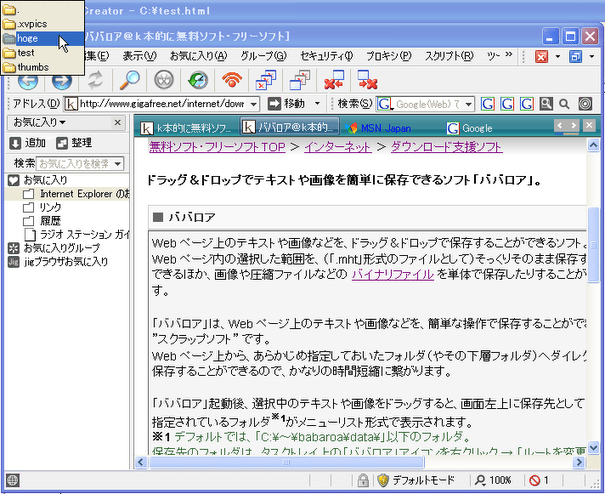Viewport: 605px width, 494px height.
Task: Open the magnifying glass search tool
Action: (129, 80)
